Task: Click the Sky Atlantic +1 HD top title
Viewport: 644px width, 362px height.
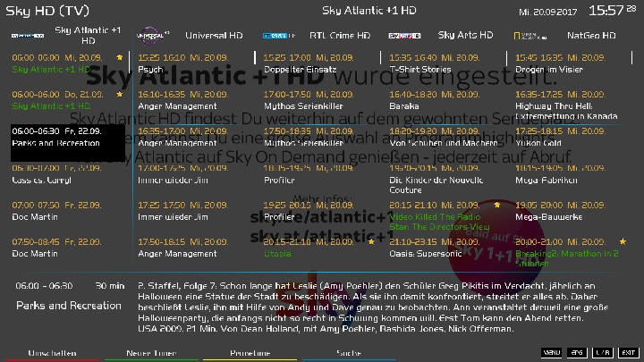Action: coord(369,10)
